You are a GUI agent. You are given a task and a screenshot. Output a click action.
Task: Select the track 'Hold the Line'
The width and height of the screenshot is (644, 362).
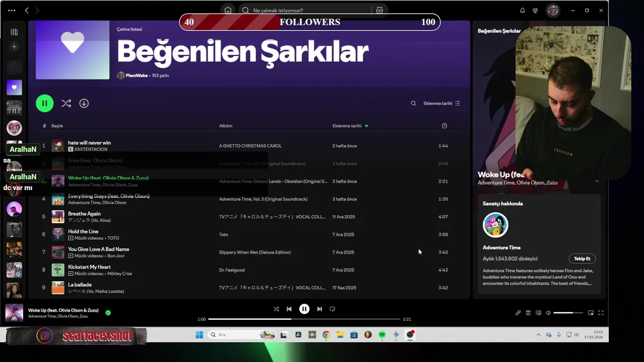(x=83, y=231)
